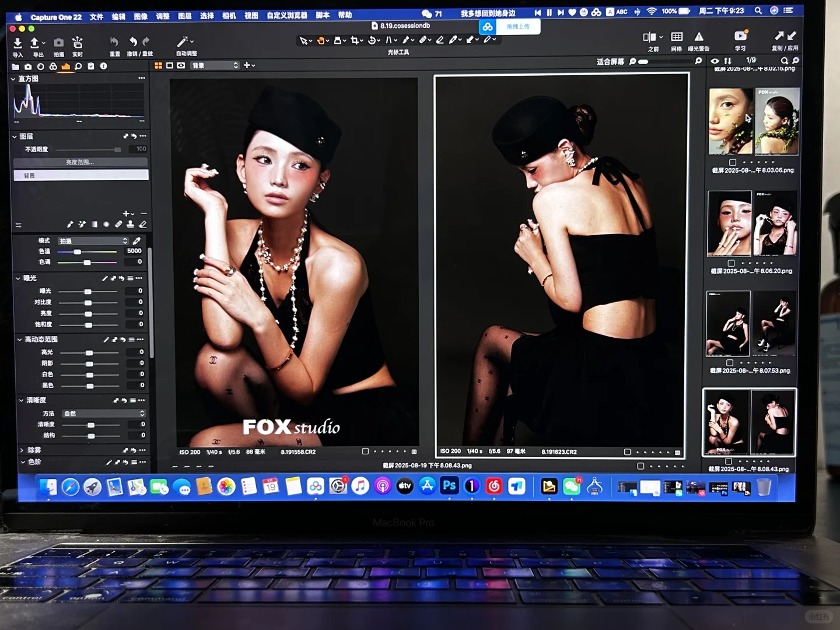Collapse the Exposure (曝光) panel
Screen dimensions: 840x630
tap(17, 278)
